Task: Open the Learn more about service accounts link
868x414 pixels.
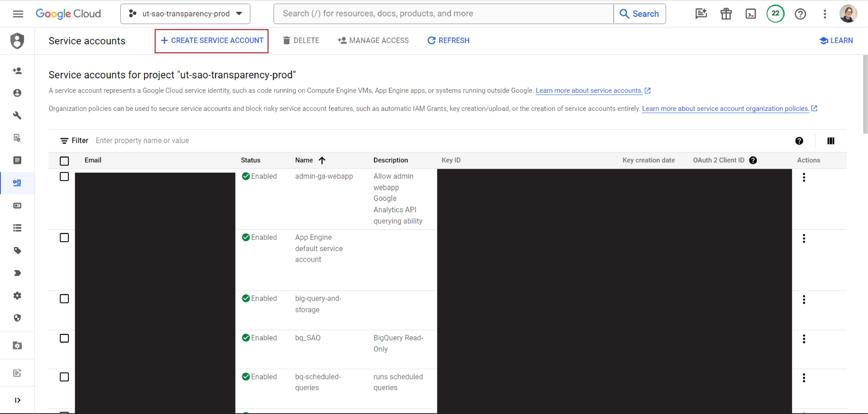Action: click(x=589, y=90)
